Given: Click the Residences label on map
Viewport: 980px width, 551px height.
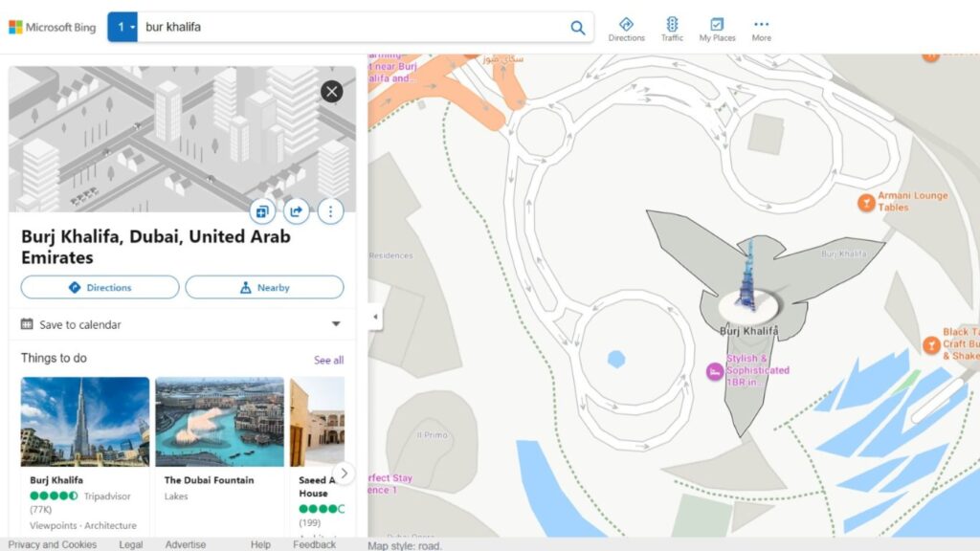Looking at the screenshot, I should point(390,255).
